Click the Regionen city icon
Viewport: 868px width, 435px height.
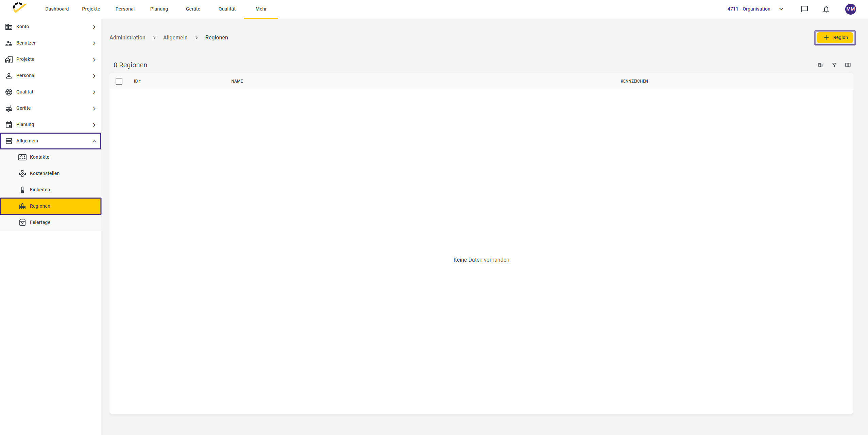[22, 206]
